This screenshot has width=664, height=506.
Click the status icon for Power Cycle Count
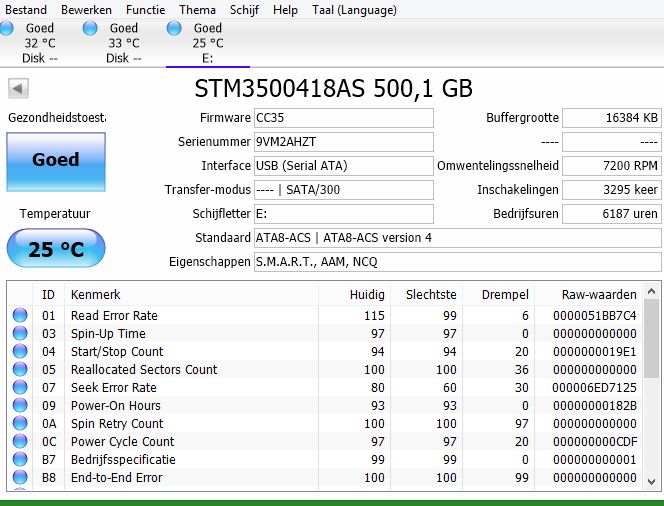(20, 442)
